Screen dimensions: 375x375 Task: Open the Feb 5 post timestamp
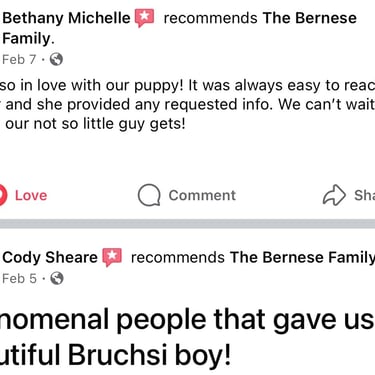pos(19,278)
